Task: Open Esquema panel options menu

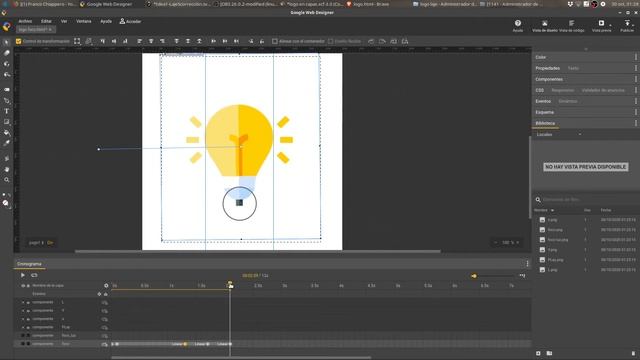Action: pyautogui.click(x=636, y=112)
